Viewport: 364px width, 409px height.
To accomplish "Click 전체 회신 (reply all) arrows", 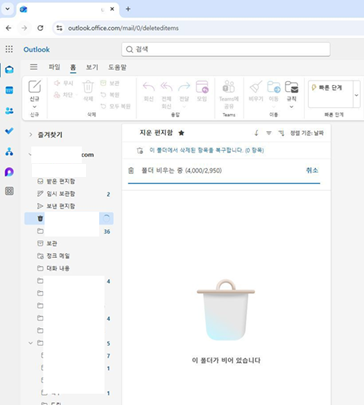I will 166,87.
